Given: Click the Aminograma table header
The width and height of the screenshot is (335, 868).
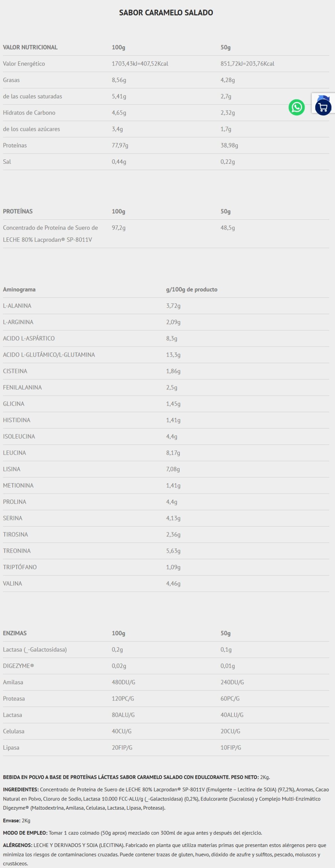Looking at the screenshot, I should tap(19, 290).
